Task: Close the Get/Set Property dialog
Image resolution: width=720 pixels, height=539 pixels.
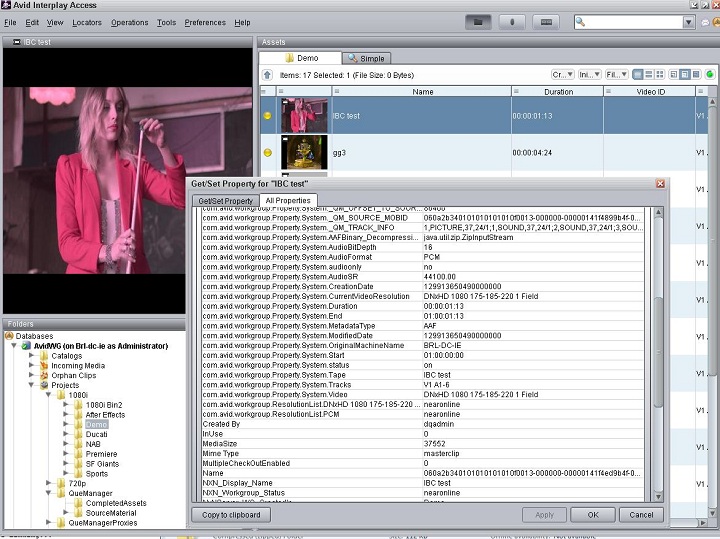Action: [660, 184]
